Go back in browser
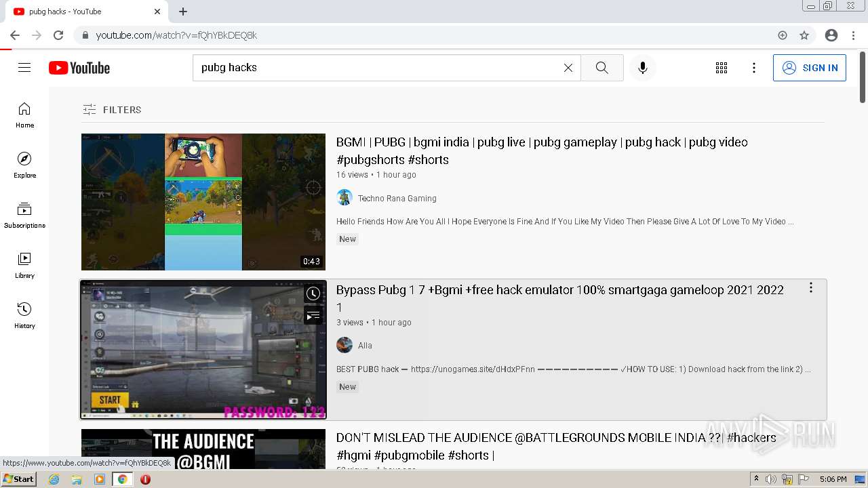Viewport: 868px width, 488px height. 15,35
